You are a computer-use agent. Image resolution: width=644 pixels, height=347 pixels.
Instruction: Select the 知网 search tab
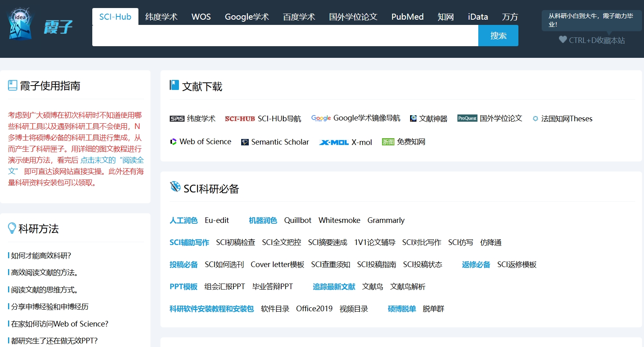pos(446,16)
